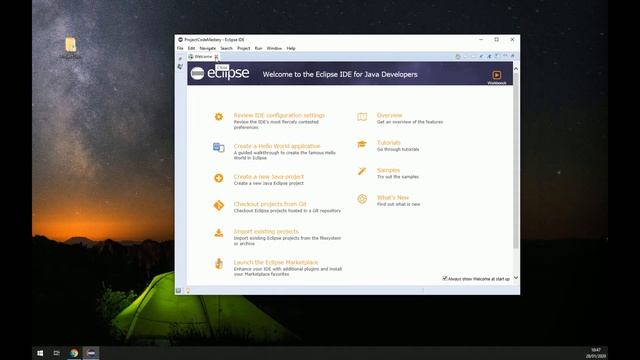The height and width of the screenshot is (360, 640).
Task: Open the Overview link
Action: pos(389,116)
